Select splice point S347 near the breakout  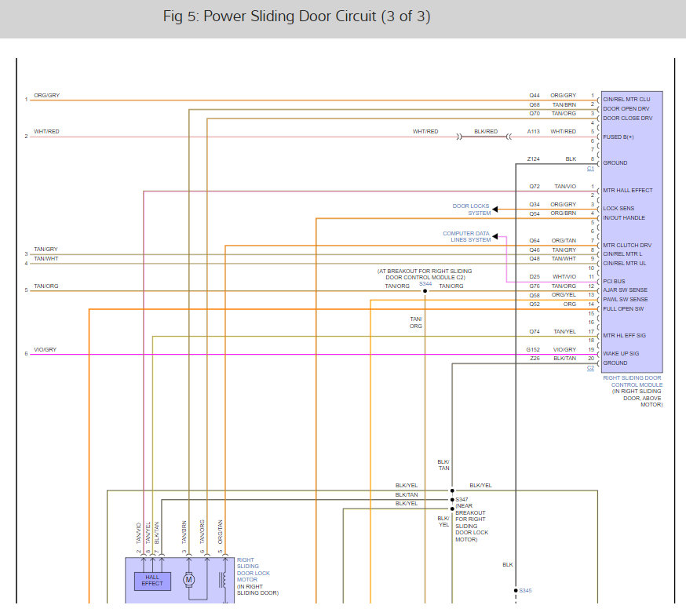click(x=451, y=498)
